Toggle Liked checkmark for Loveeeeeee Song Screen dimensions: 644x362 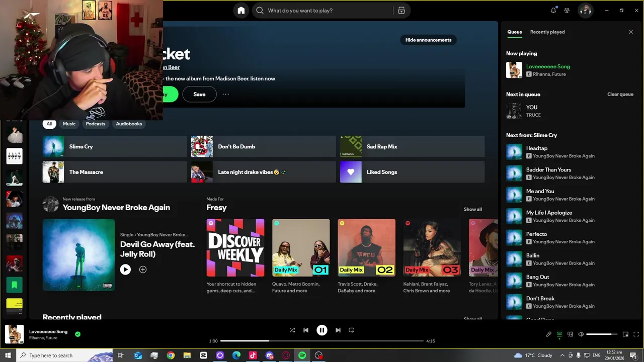coord(77,334)
